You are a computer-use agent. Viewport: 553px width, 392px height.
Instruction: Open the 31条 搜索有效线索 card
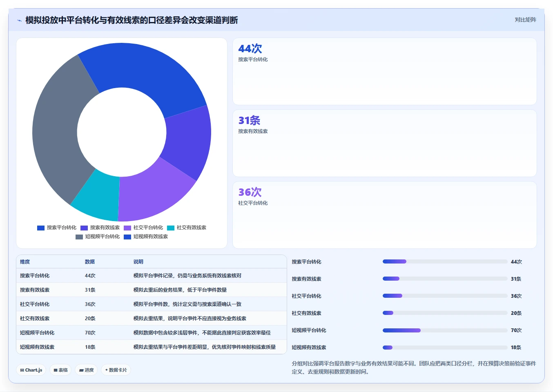click(384, 143)
